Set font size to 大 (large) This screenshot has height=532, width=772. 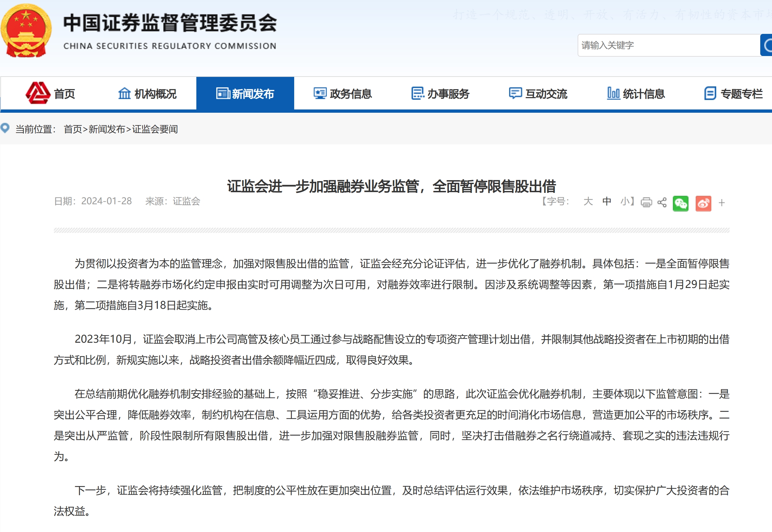pos(588,201)
